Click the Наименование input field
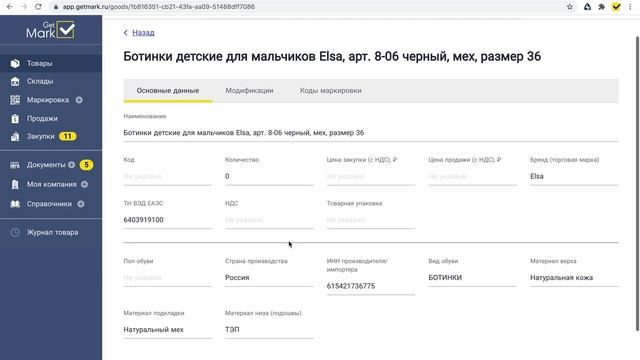The width and height of the screenshot is (640, 360). coord(371,133)
